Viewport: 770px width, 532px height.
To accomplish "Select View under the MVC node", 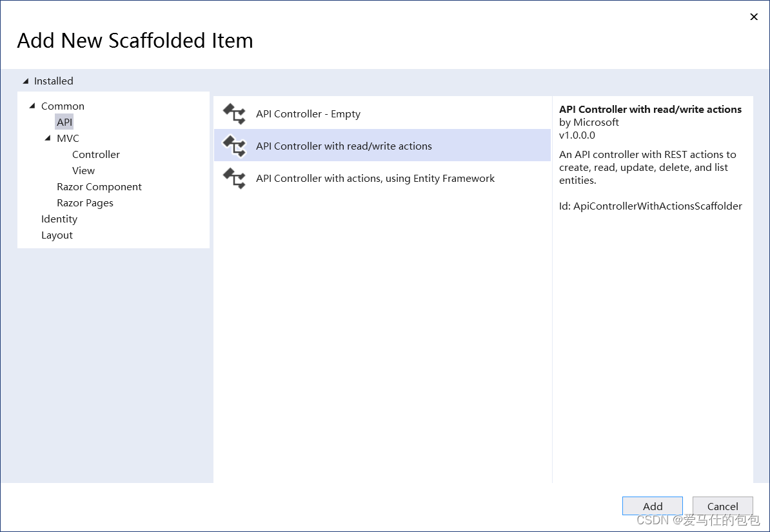I will (83, 170).
